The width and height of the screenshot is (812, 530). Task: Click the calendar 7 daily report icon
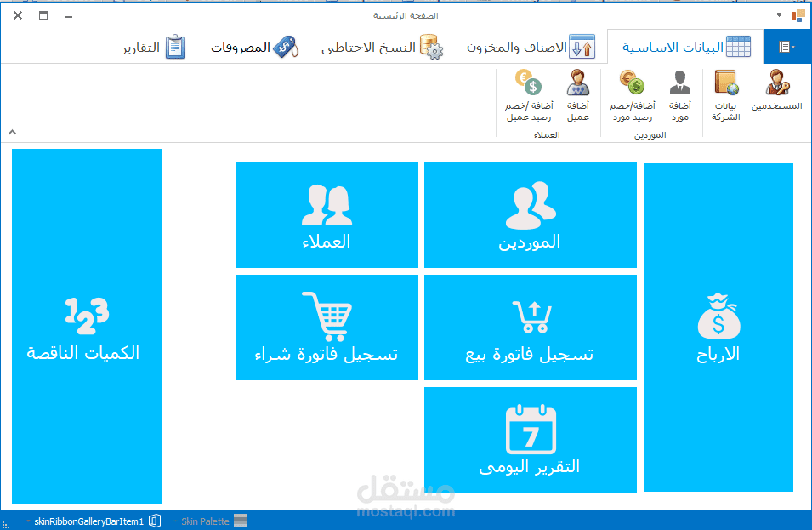531,430
